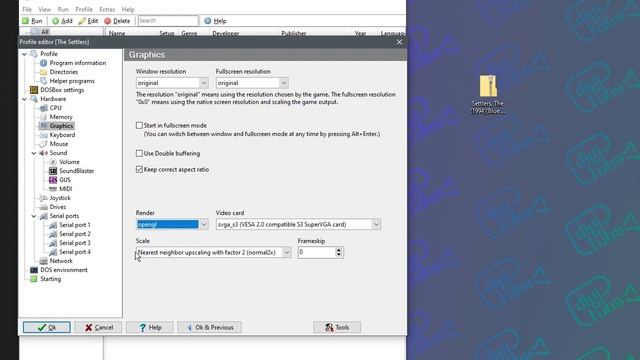Collapse the Serial ports tree node
The width and height of the screenshot is (640, 360).
(x=34, y=216)
